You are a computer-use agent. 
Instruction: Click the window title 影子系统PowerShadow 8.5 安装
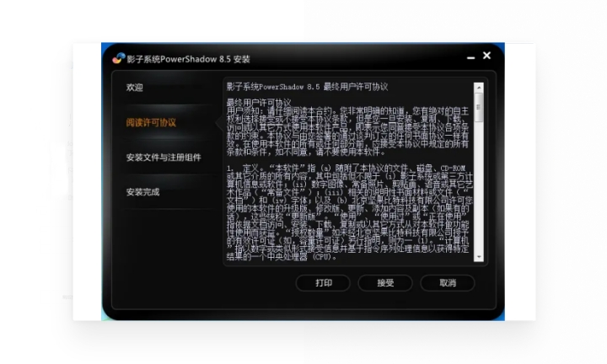coord(189,59)
